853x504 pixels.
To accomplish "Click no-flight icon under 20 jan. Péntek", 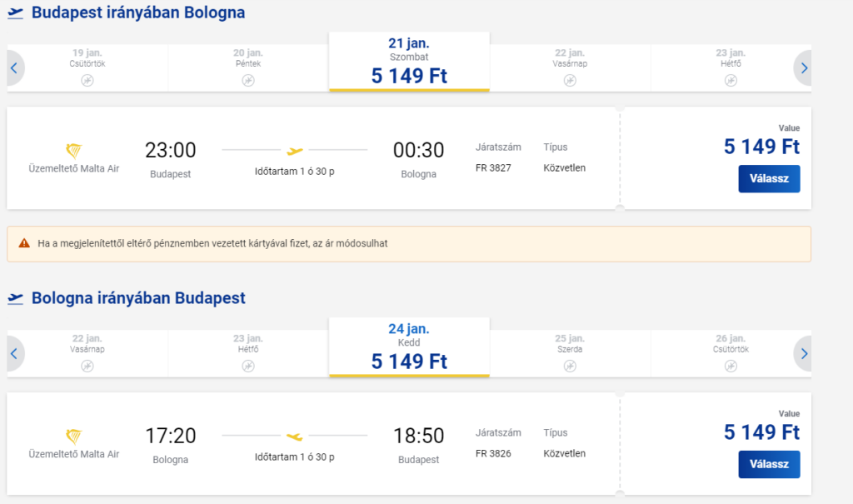I will tap(248, 80).
